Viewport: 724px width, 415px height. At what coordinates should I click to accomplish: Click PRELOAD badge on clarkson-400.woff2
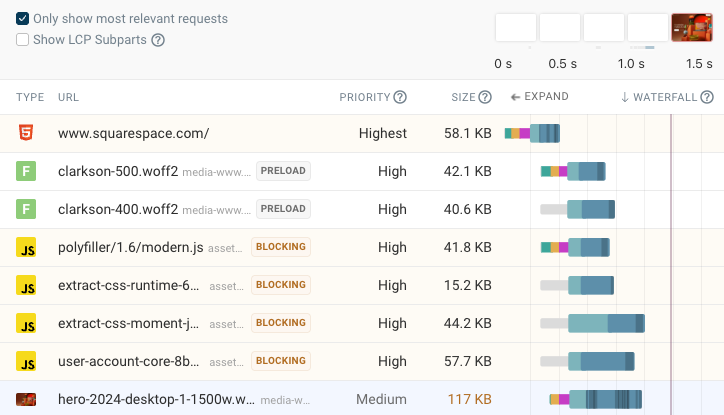click(x=283, y=209)
